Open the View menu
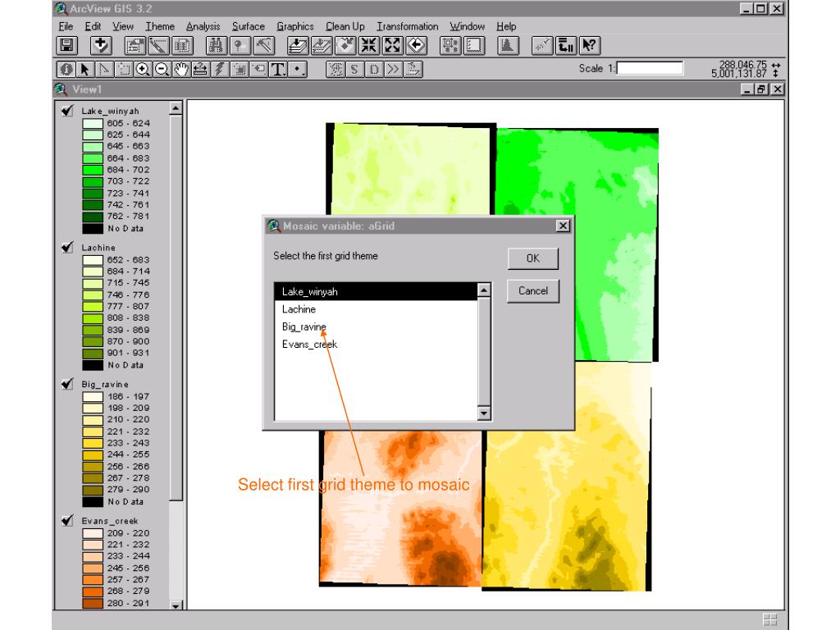Screen dimensions: 840x630 (123, 26)
